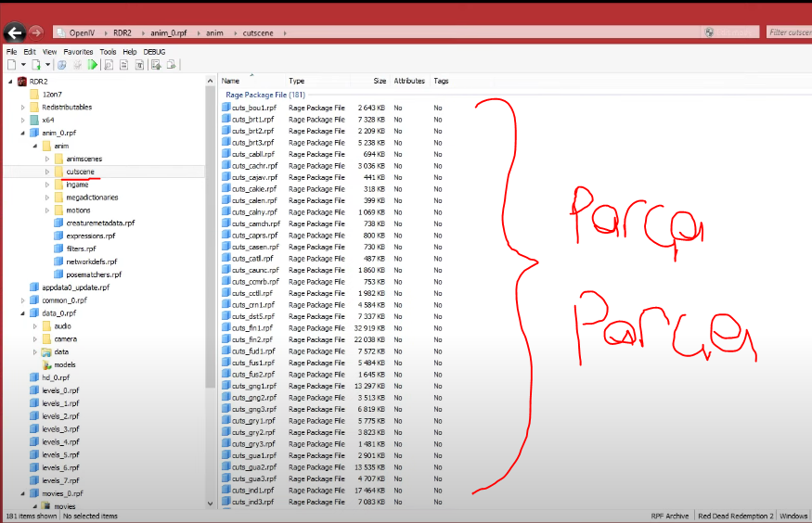812x523 pixels.
Task: Click the blue globe toolbar icon
Action: click(x=61, y=65)
